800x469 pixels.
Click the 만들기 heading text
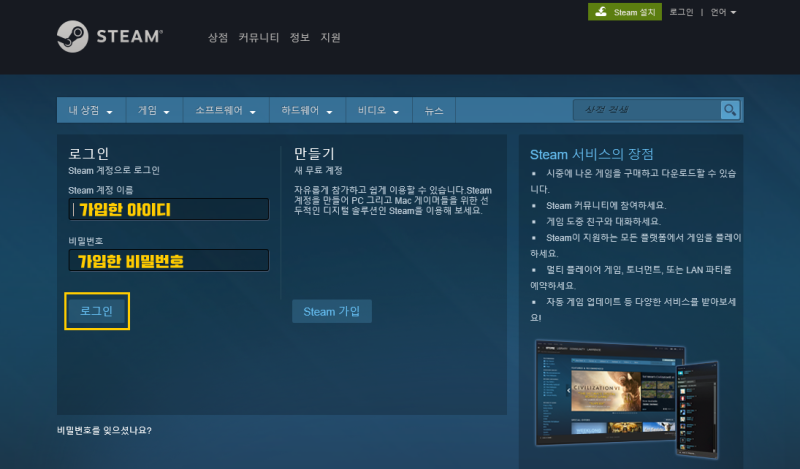(x=314, y=154)
